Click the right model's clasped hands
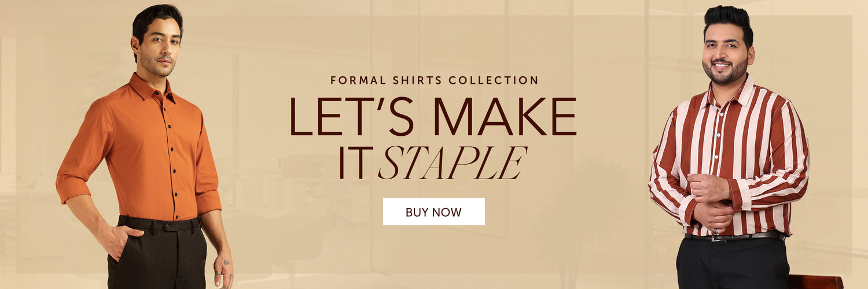 click(x=712, y=203)
